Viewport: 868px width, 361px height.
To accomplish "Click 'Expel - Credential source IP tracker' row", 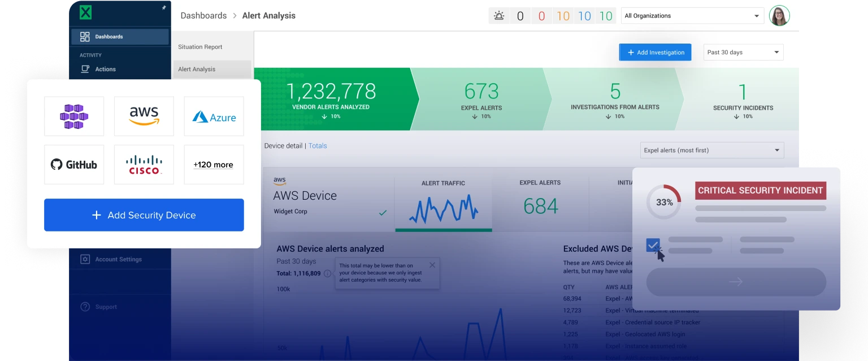I will [x=653, y=323].
